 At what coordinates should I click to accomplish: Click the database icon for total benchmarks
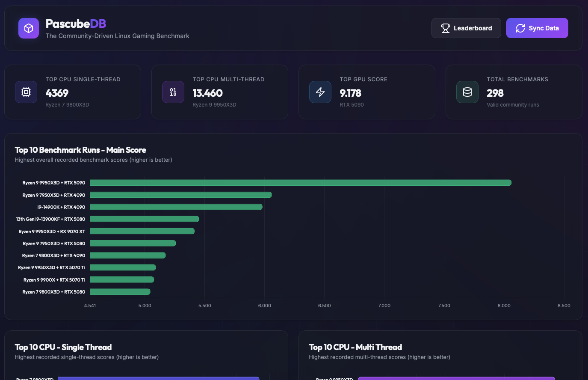[x=467, y=92]
